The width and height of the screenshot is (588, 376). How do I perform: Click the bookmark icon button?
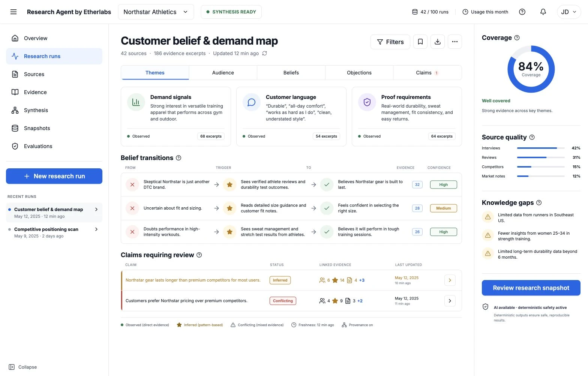[420, 42]
